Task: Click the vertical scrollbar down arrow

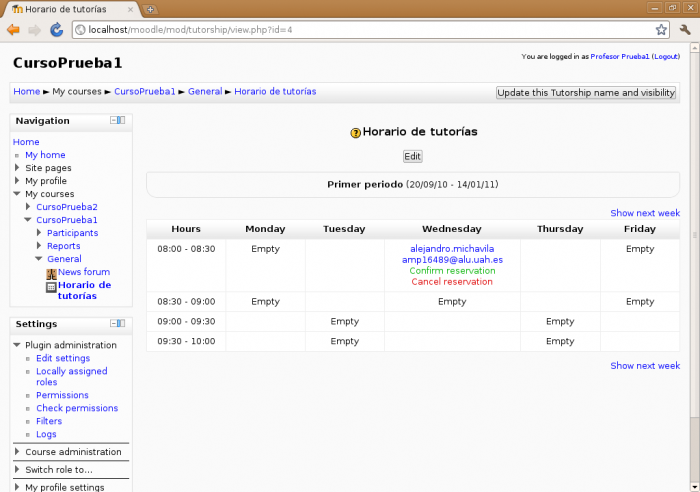Action: pyautogui.click(x=695, y=487)
